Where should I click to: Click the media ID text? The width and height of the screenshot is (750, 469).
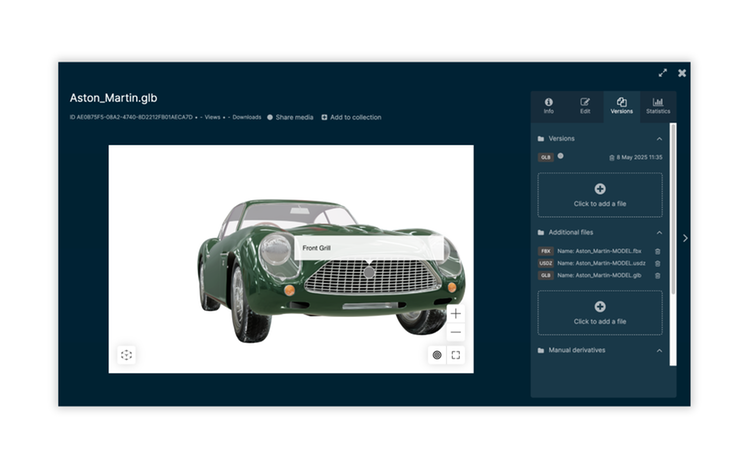131,117
